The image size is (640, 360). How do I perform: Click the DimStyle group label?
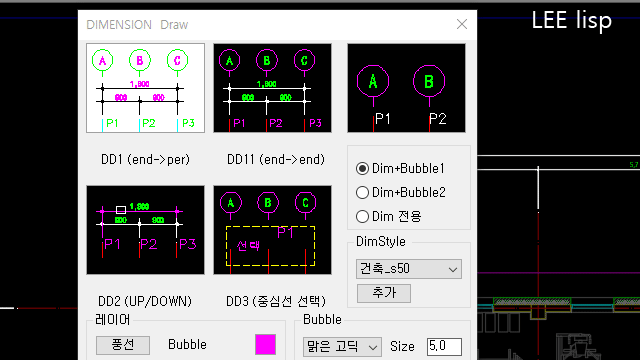(x=381, y=242)
